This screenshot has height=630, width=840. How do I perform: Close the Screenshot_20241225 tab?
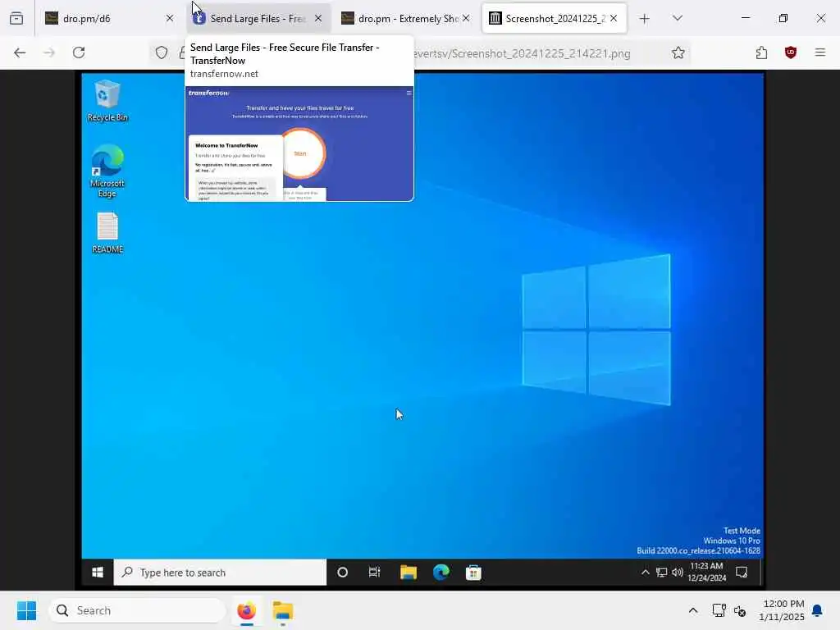(614, 18)
